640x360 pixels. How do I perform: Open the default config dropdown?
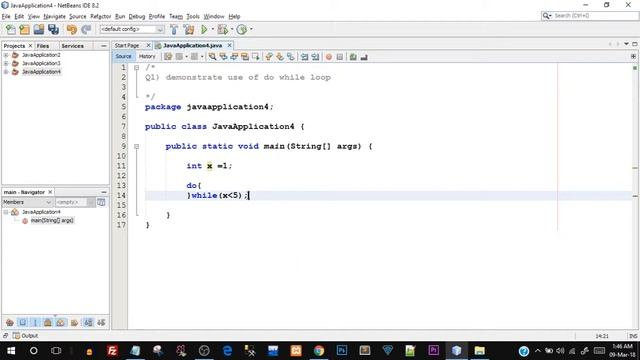coord(132,29)
